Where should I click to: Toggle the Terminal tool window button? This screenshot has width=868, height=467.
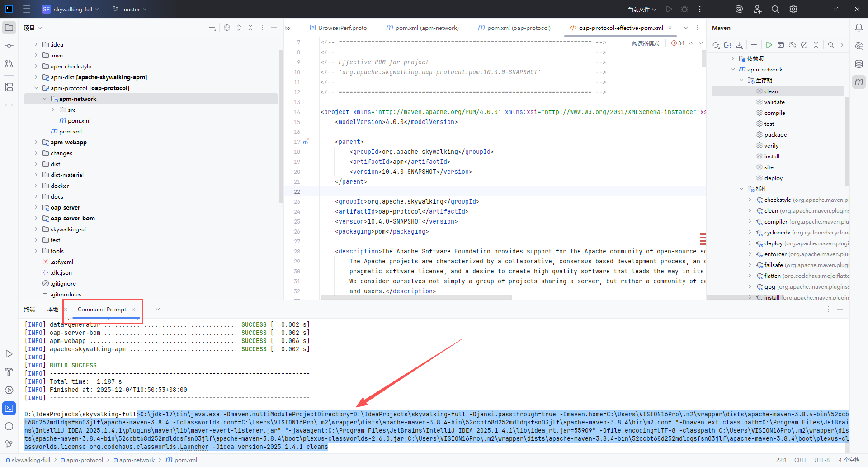click(x=9, y=408)
